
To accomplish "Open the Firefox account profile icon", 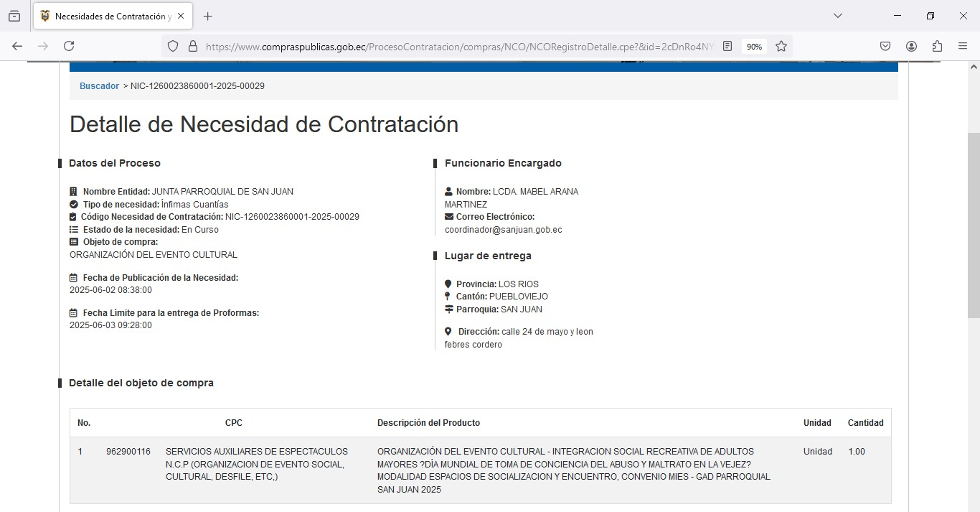I will [x=911, y=46].
